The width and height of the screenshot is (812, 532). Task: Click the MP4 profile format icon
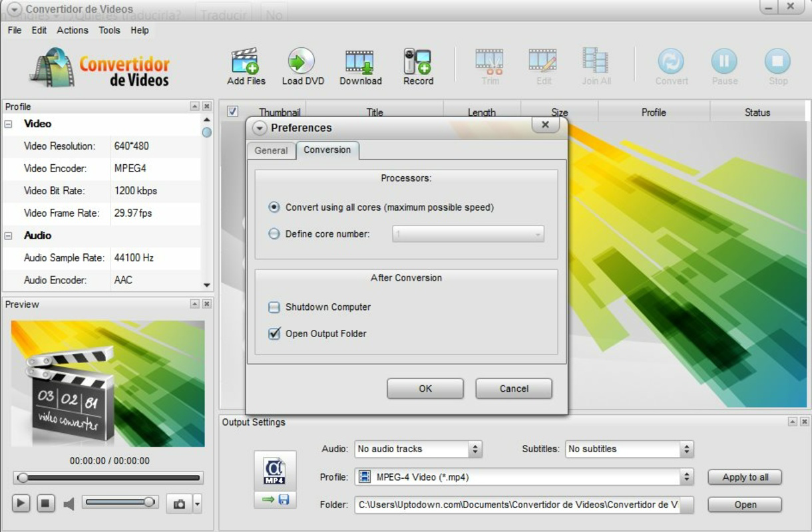pos(274,471)
